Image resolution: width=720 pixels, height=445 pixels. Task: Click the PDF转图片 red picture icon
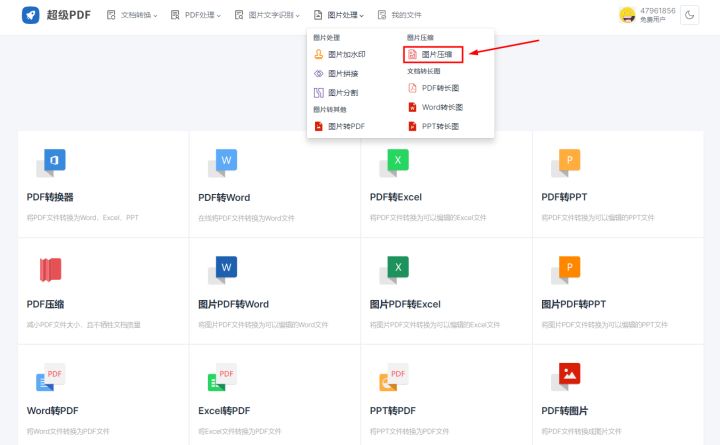[x=566, y=377]
